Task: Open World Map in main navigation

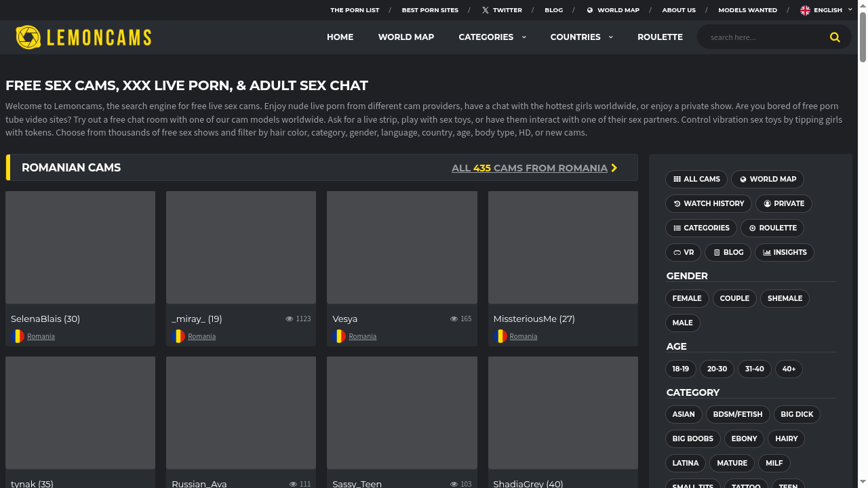Action: coord(406,37)
